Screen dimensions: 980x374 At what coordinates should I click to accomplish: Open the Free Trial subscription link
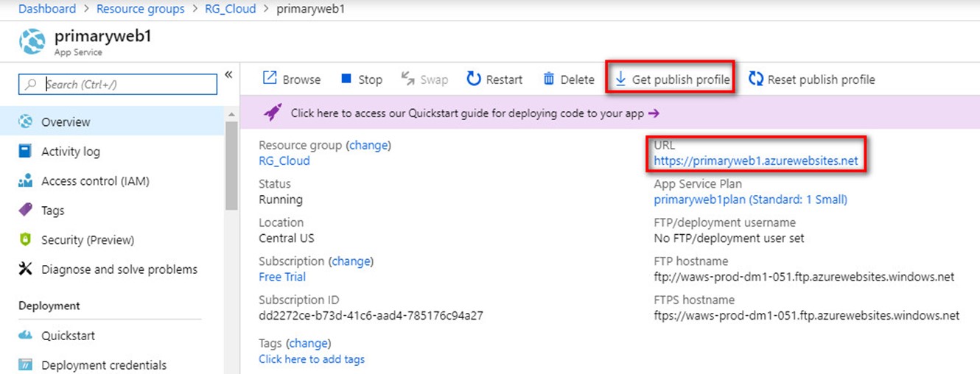[282, 277]
